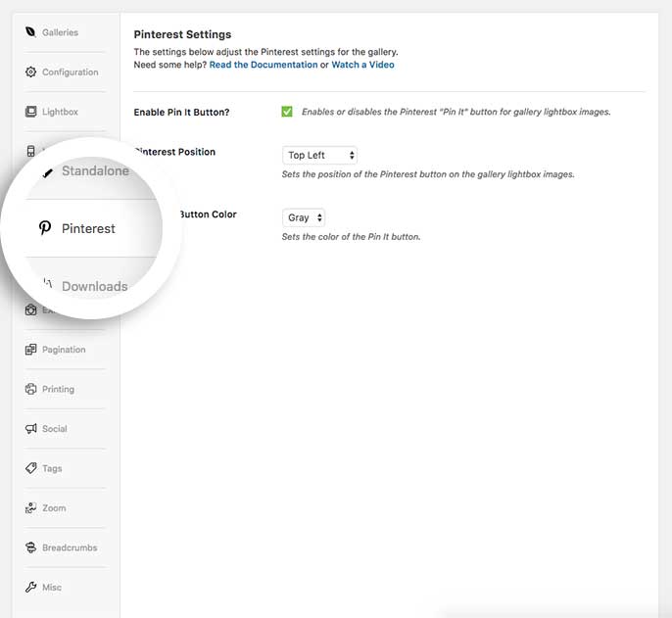The width and height of the screenshot is (672, 618).
Task: Open the Pinterest Position dropdown
Action: tap(319, 155)
